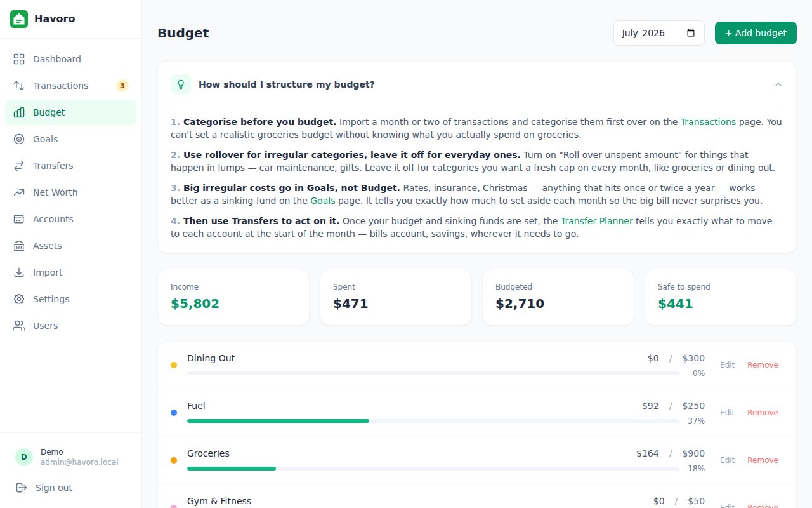The image size is (812, 508).
Task: Open the Users page
Action: (70, 326)
